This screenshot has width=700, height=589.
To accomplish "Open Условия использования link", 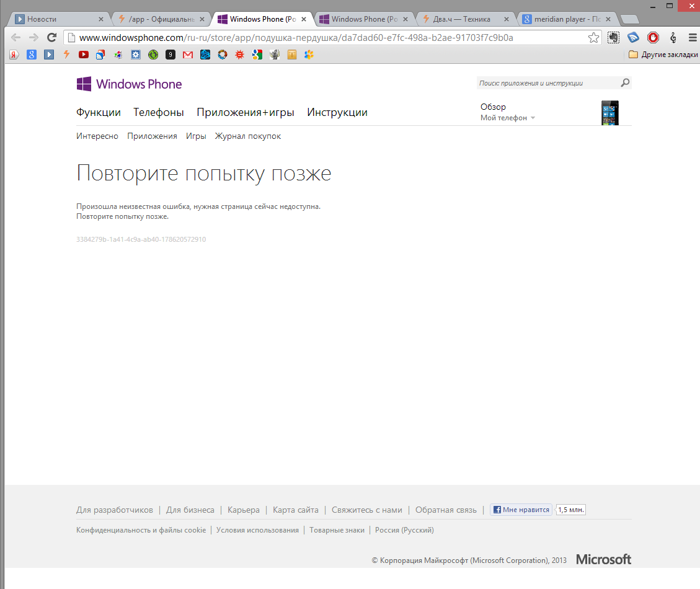I will 257,530.
